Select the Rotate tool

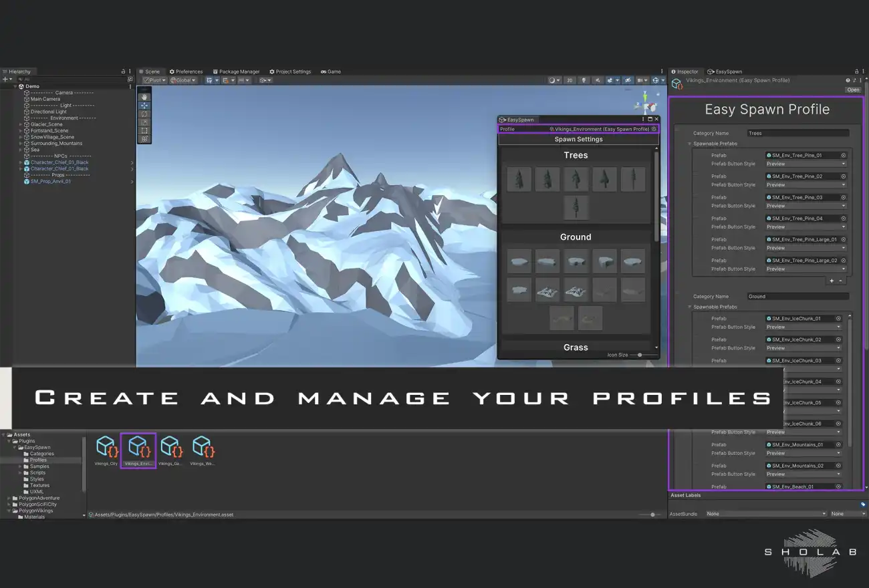(x=145, y=114)
